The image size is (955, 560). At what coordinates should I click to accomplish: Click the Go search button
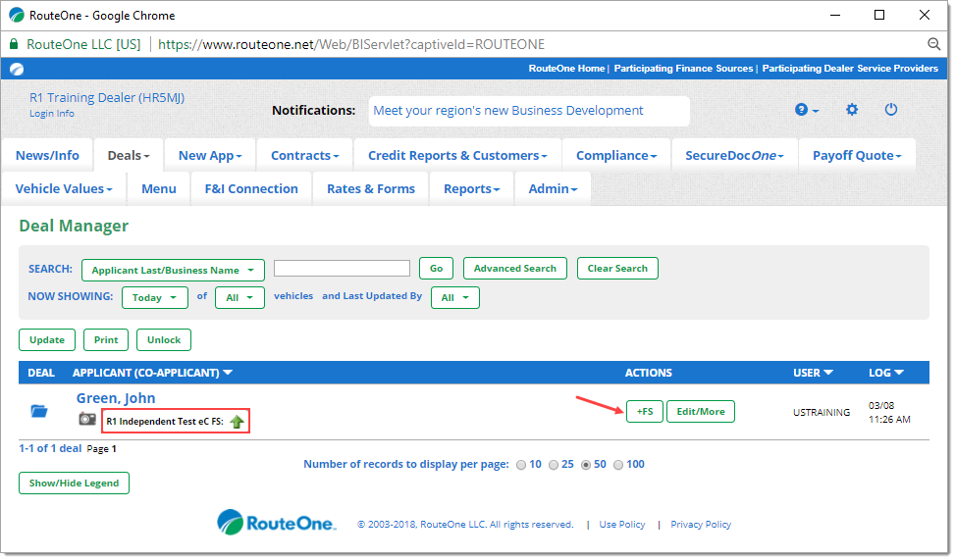click(x=436, y=269)
